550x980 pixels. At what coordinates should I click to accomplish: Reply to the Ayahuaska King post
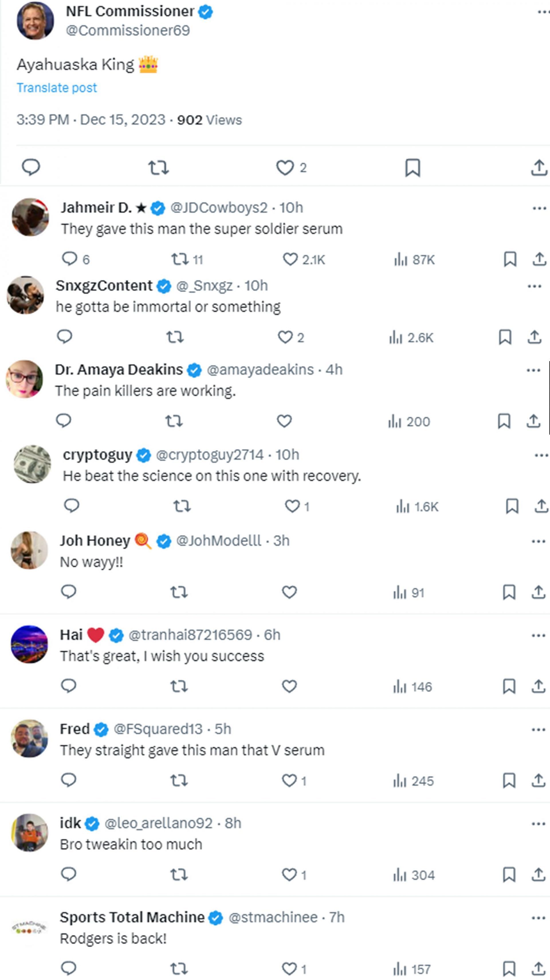[x=31, y=168]
